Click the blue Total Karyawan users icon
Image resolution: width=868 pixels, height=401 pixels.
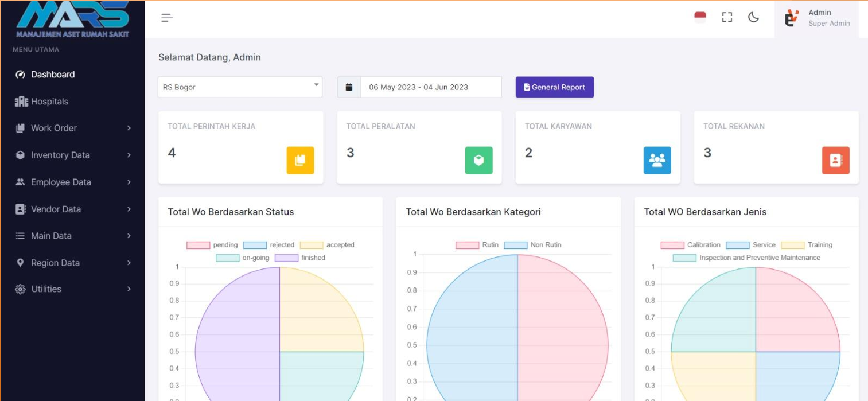coord(657,161)
